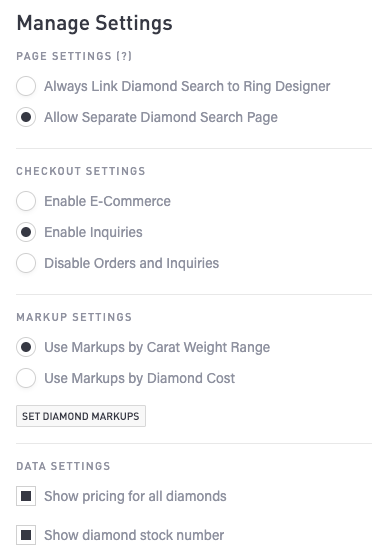Screen dimensions: 372x548
Task: Uncheck Show pricing for all diamonds
Action: click(x=26, y=496)
